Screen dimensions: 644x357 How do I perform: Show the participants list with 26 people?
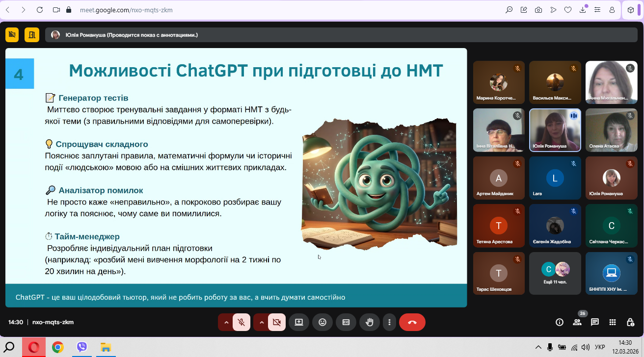pos(577,322)
